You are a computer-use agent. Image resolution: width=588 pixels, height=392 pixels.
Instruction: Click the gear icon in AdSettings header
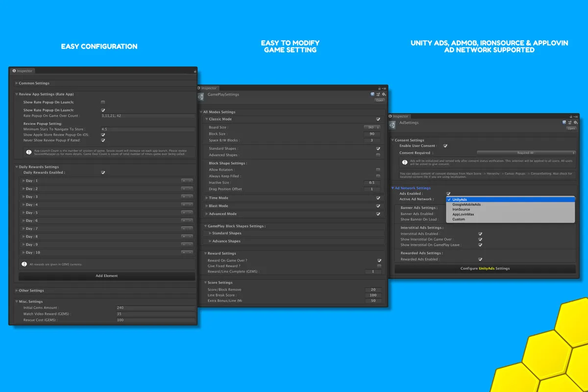click(576, 122)
